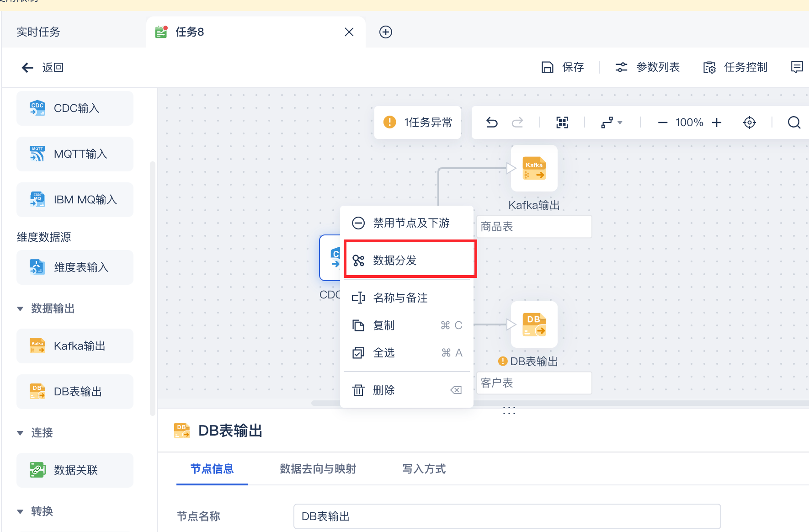This screenshot has height=532, width=809.
Task: Collapse the 数据输出 section
Action: click(20, 309)
